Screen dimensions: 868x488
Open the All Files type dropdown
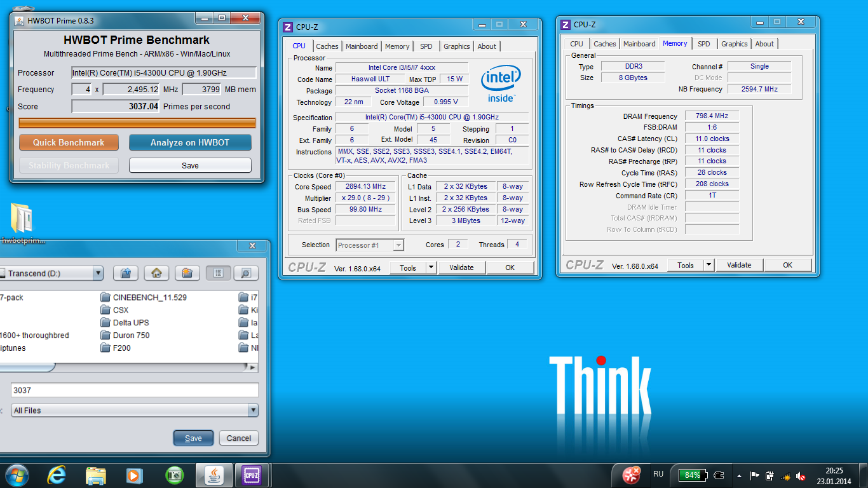coord(254,410)
